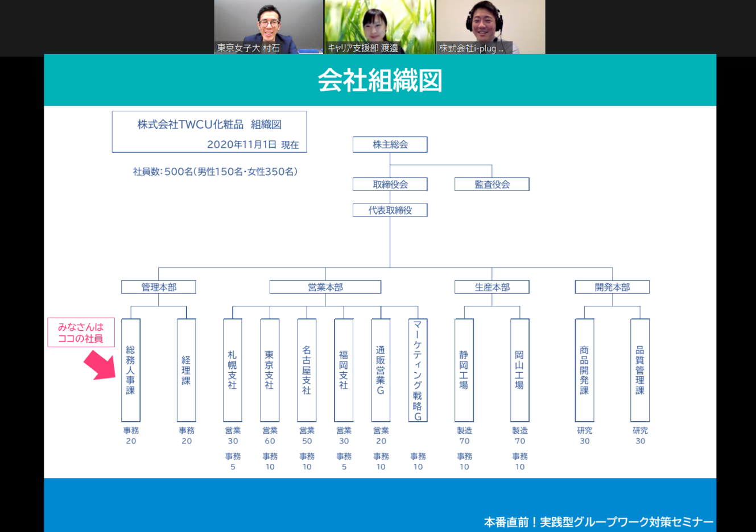
Task: Click the pink arrow pointing at 総務人事課
Action: (98, 364)
